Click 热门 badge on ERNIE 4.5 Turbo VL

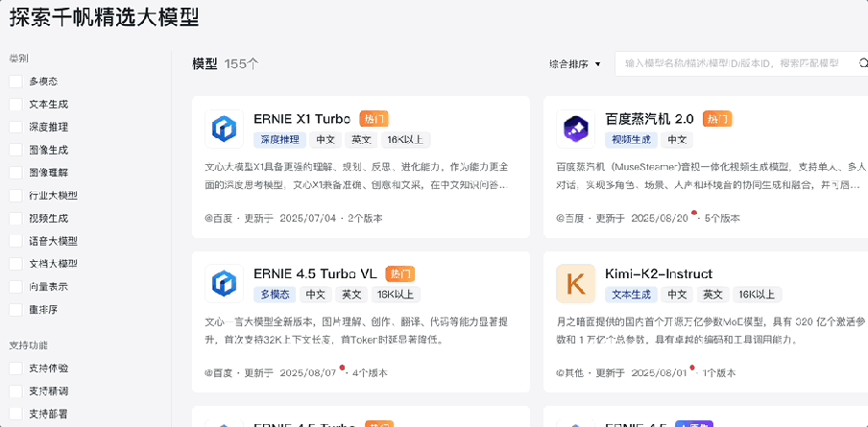coord(400,273)
